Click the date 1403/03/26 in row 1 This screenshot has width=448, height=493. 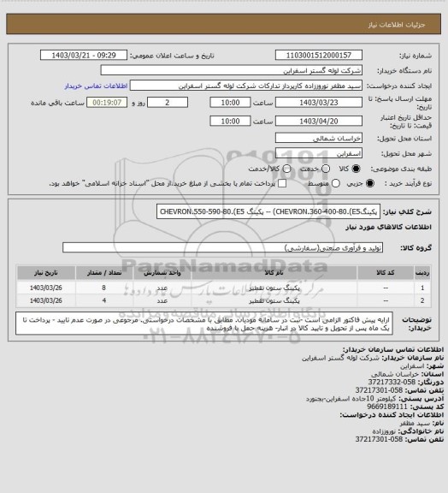(46, 288)
